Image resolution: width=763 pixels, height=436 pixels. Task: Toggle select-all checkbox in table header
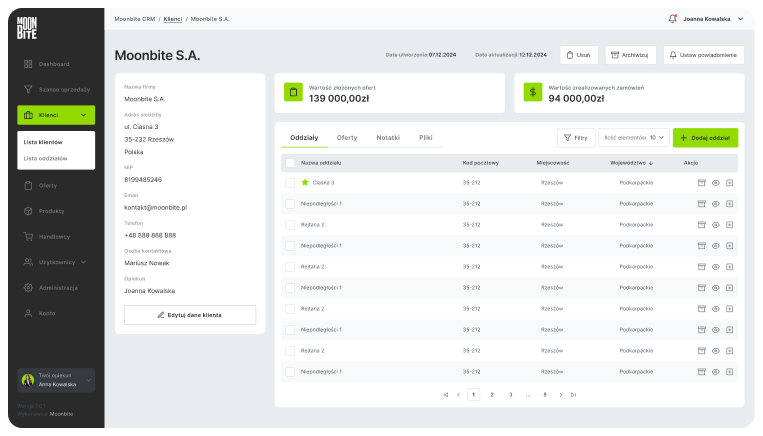pyautogui.click(x=290, y=162)
